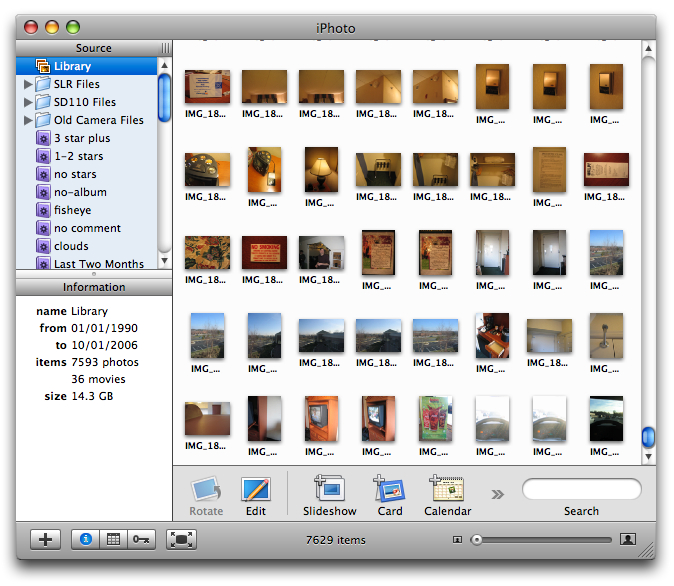
Task: Click the Source header title
Action: point(94,48)
